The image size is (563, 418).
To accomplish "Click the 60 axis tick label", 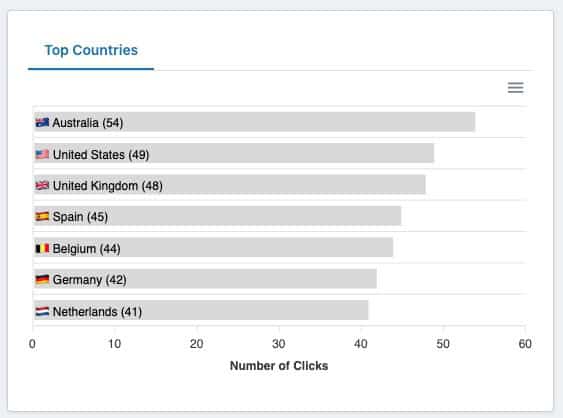I will point(525,344).
